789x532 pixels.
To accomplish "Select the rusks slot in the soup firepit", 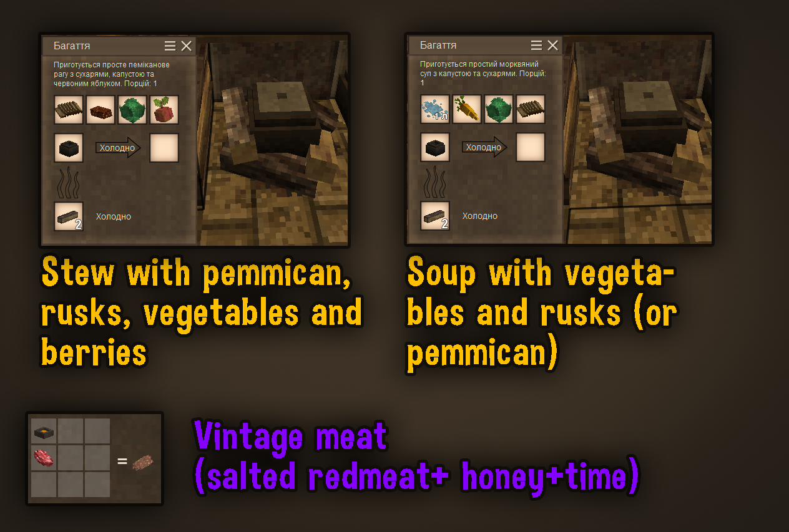I will (531, 109).
